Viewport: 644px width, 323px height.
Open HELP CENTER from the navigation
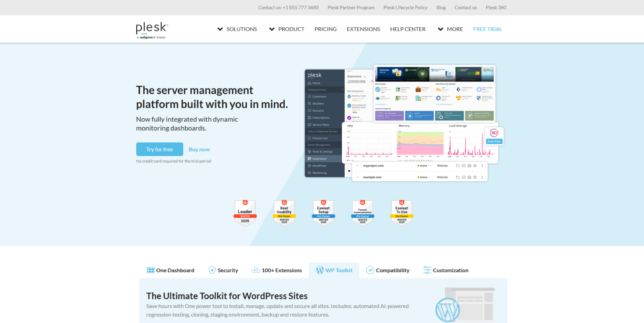click(408, 29)
